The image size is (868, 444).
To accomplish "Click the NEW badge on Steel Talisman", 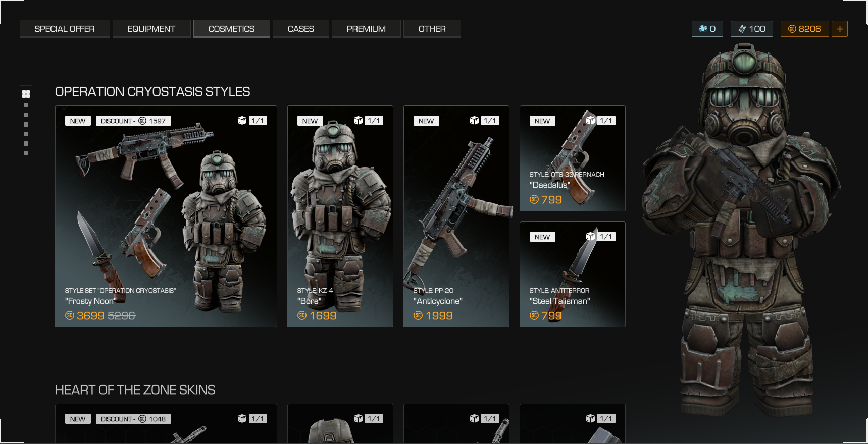I will [542, 237].
